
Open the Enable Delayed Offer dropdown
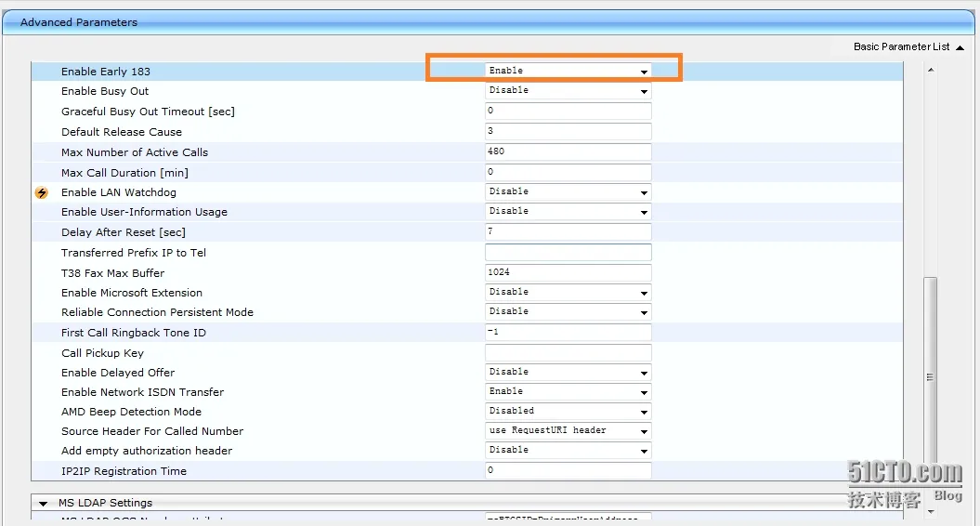tap(568, 372)
